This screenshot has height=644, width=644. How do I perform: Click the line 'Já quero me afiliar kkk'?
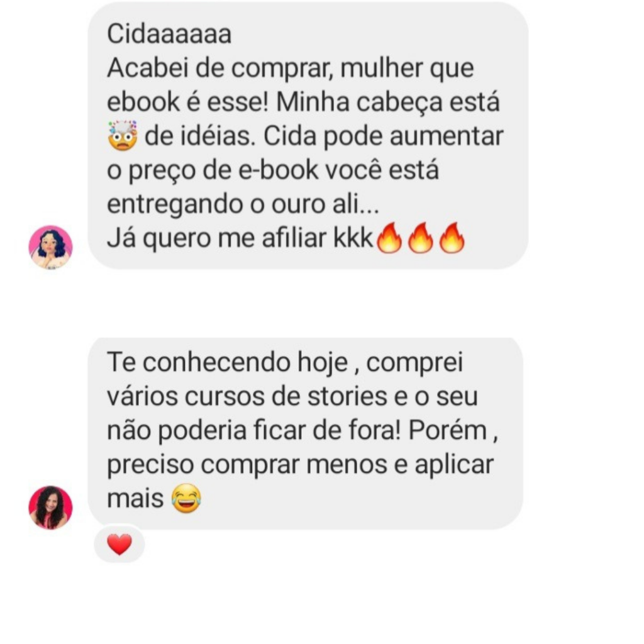[x=240, y=238]
